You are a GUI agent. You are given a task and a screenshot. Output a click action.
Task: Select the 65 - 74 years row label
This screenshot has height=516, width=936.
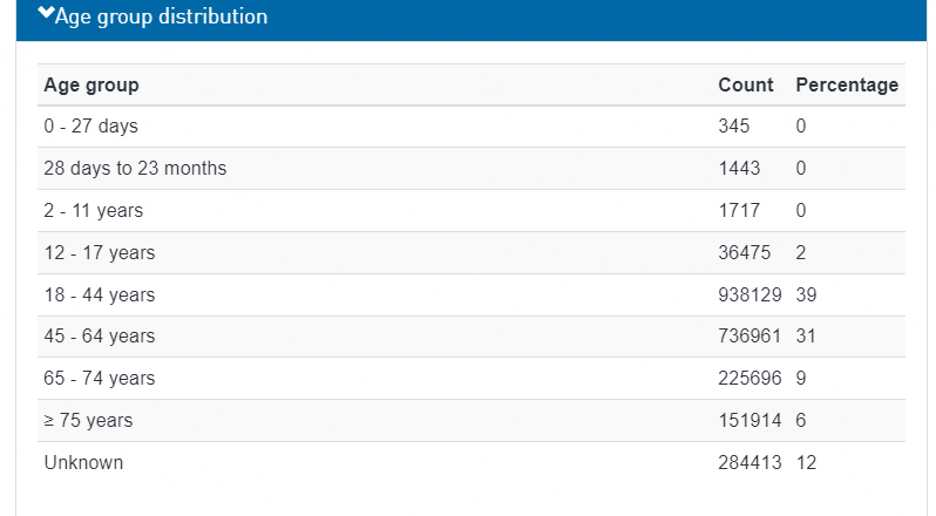tap(99, 379)
